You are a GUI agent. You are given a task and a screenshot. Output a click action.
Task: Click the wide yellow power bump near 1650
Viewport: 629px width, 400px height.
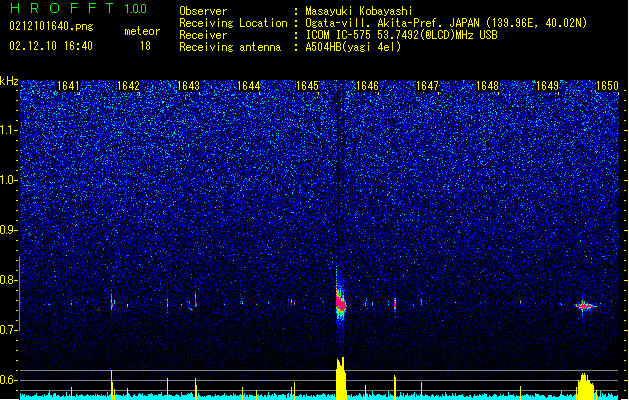[586, 386]
